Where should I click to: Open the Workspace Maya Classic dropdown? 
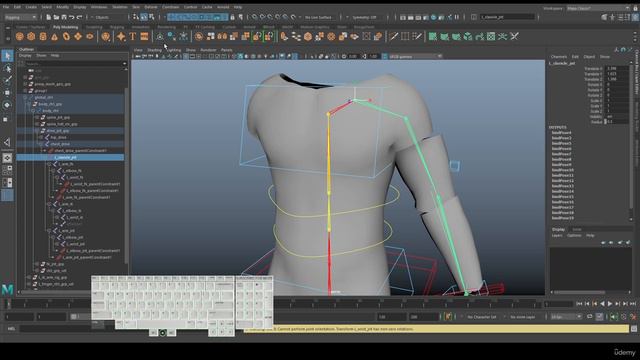[598, 8]
